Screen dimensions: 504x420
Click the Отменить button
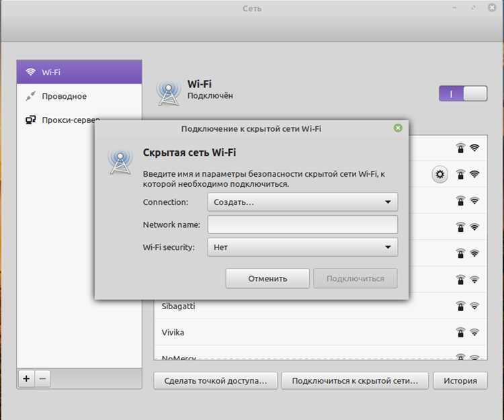267,278
